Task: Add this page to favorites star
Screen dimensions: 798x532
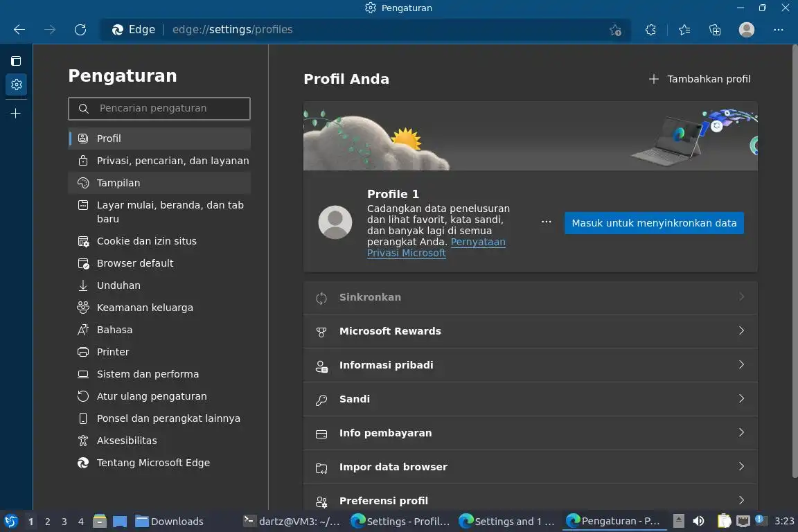Action: coord(615,30)
